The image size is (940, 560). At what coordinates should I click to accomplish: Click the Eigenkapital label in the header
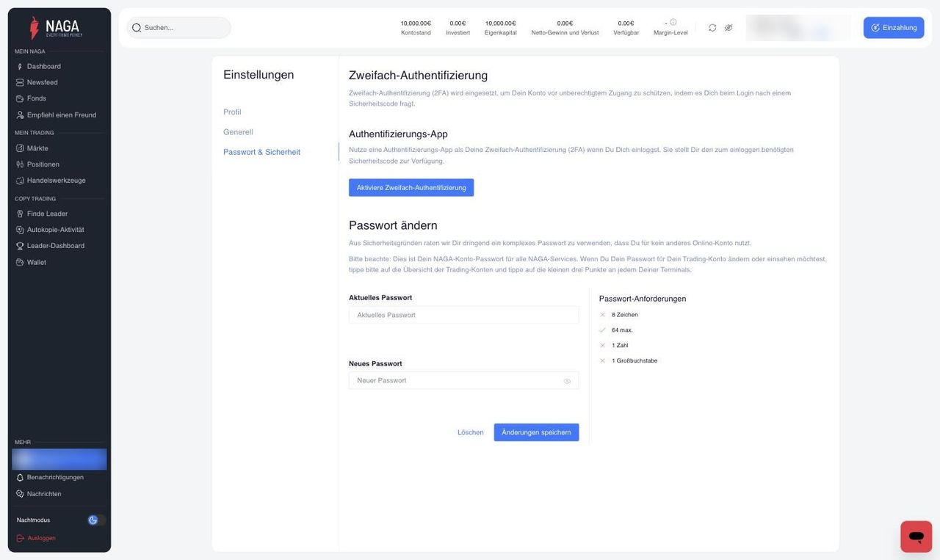[501, 33]
